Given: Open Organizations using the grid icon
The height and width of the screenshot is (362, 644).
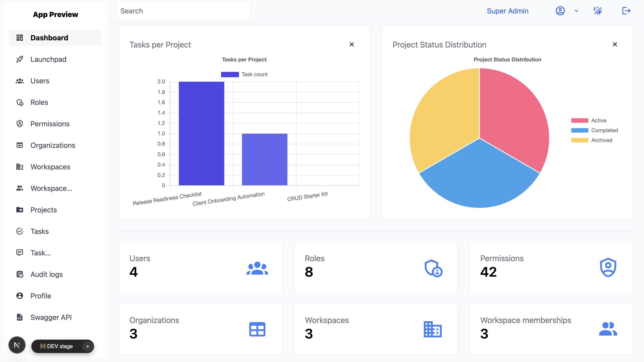Looking at the screenshot, I should click(20, 145).
